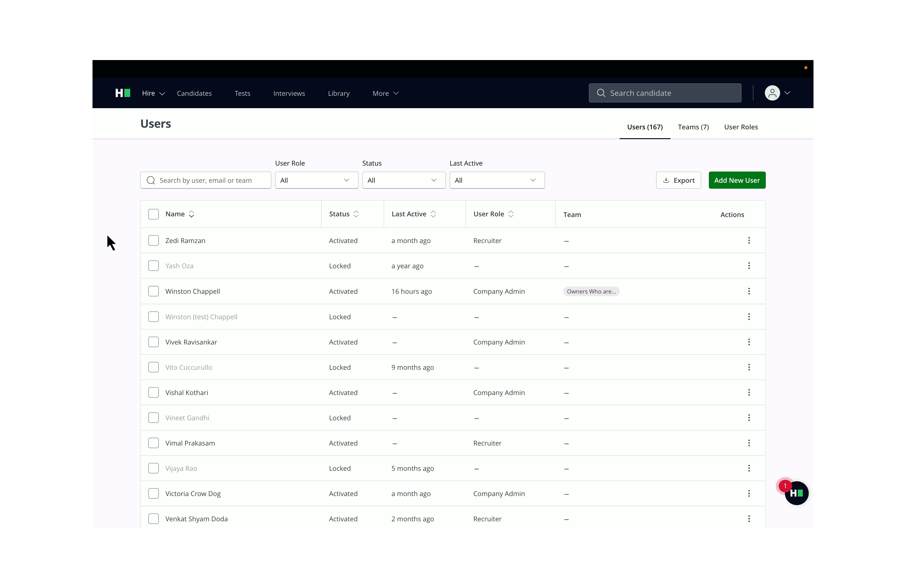Click the user search magnifier icon
Screen dimensions: 906x588
coord(151,180)
